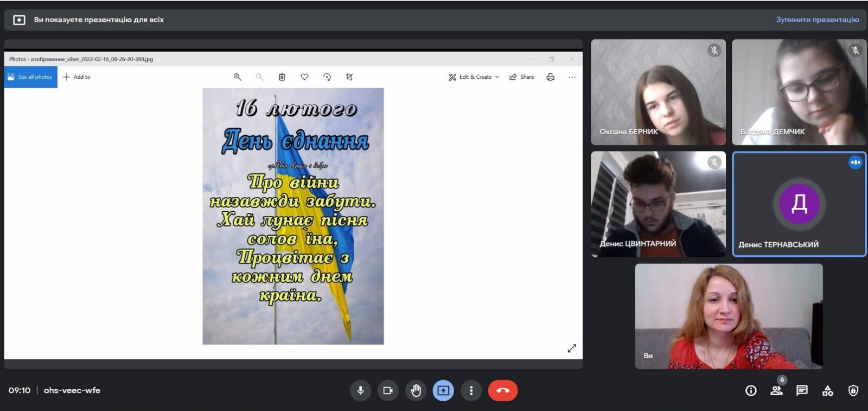The height and width of the screenshot is (411, 868).
Task: Add photo to favorites with heart icon
Action: coord(304,77)
